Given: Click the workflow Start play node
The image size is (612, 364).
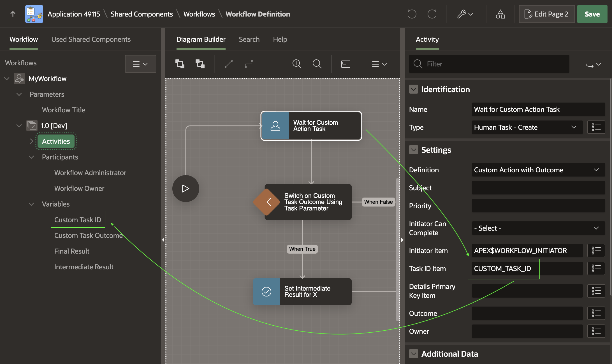Looking at the screenshot, I should [186, 188].
